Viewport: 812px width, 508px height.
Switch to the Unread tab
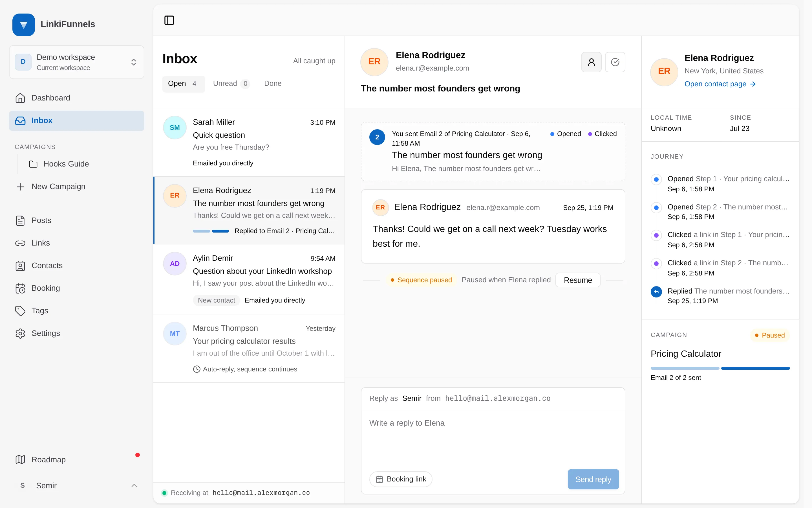pos(231,84)
